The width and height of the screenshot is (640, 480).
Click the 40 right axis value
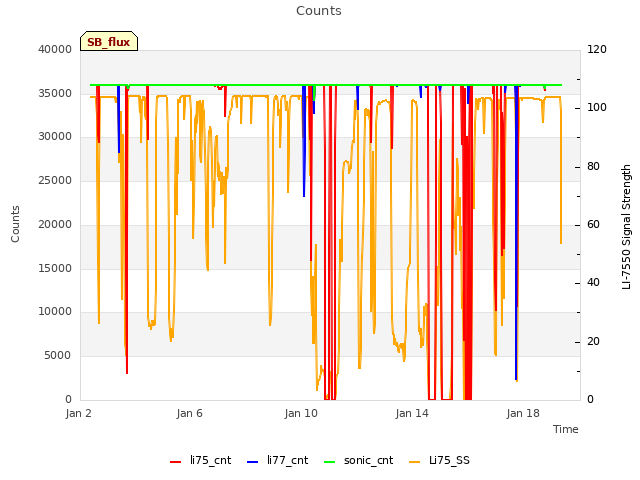click(x=593, y=282)
